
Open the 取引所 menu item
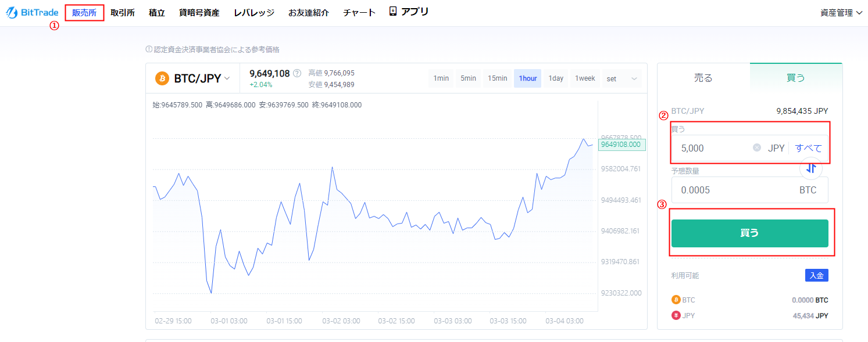pyautogui.click(x=123, y=13)
